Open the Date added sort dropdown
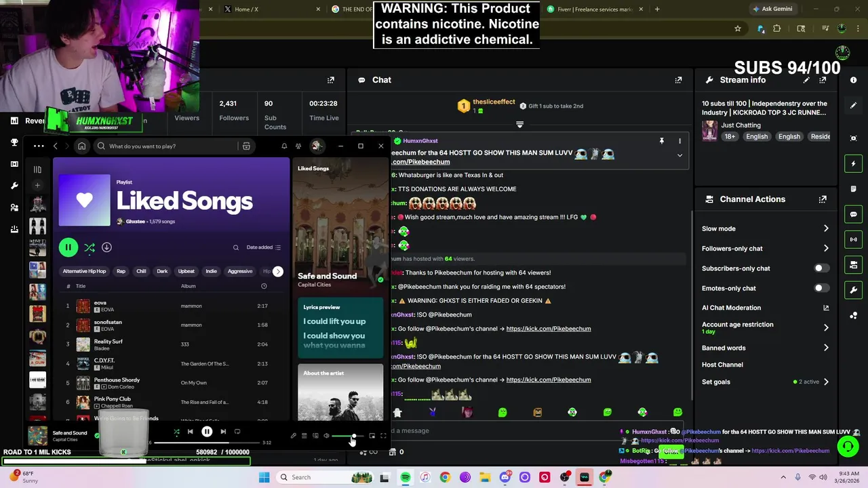 click(x=264, y=247)
